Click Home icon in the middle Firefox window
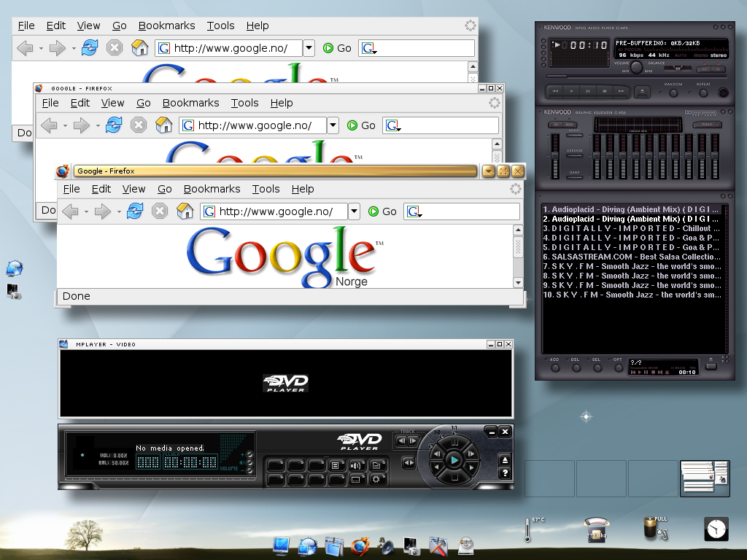This screenshot has width=747, height=560. click(163, 125)
